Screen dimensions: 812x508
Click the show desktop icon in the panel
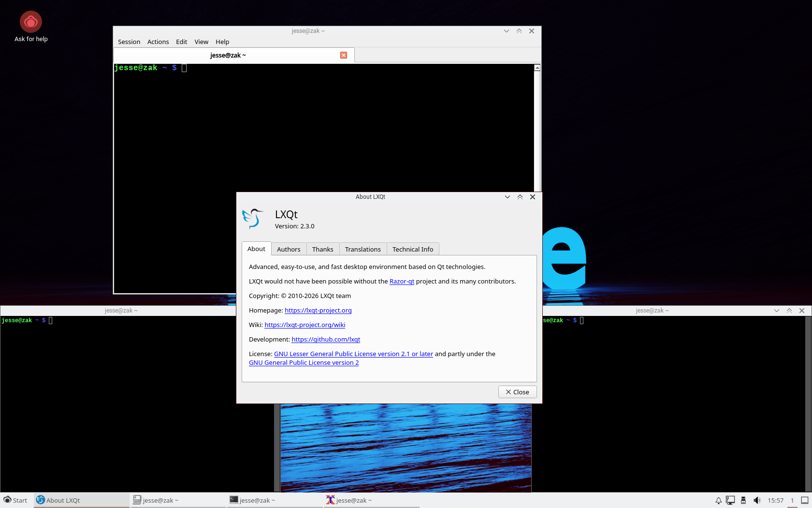click(805, 500)
